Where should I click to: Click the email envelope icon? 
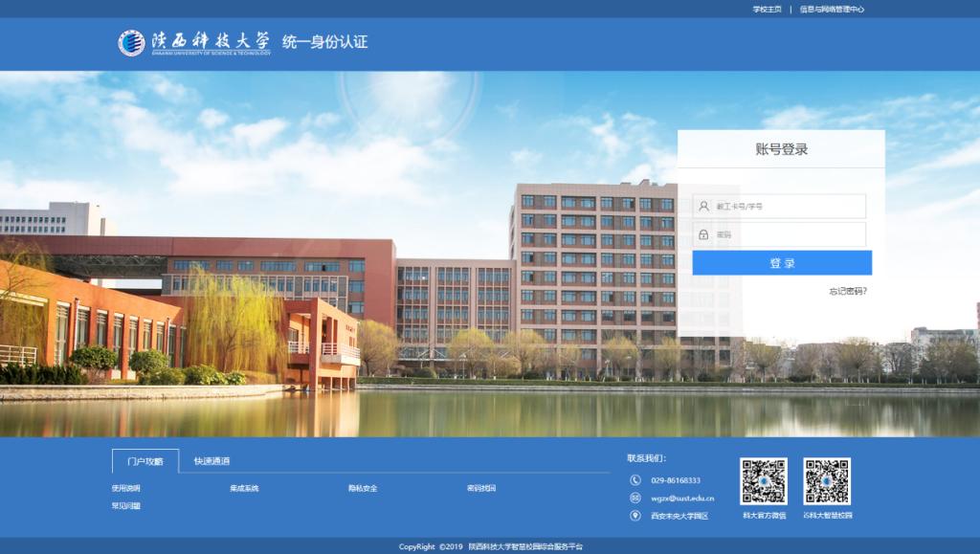click(x=635, y=498)
